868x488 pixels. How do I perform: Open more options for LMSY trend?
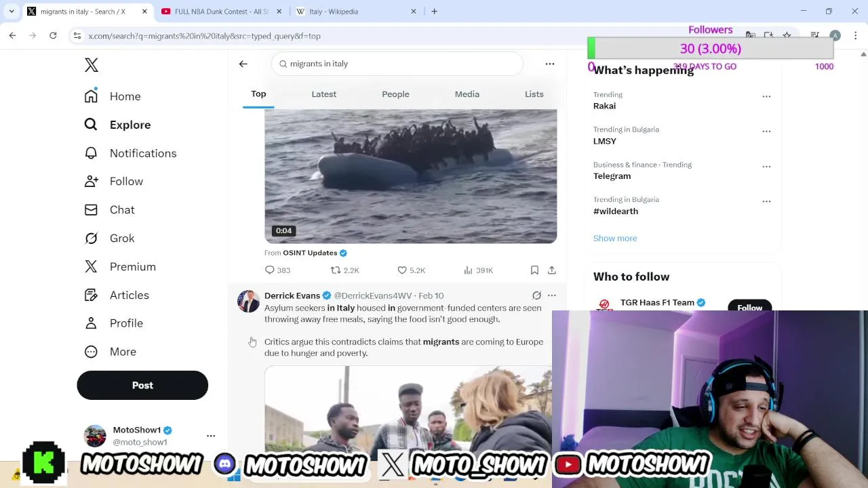(x=766, y=131)
